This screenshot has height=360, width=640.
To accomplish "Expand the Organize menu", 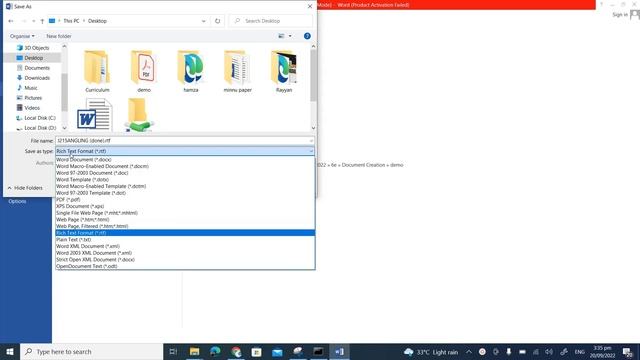I will (x=22, y=36).
